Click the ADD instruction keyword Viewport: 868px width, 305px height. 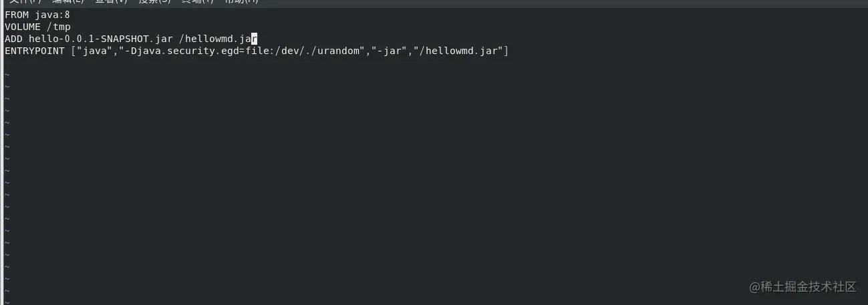(13, 39)
